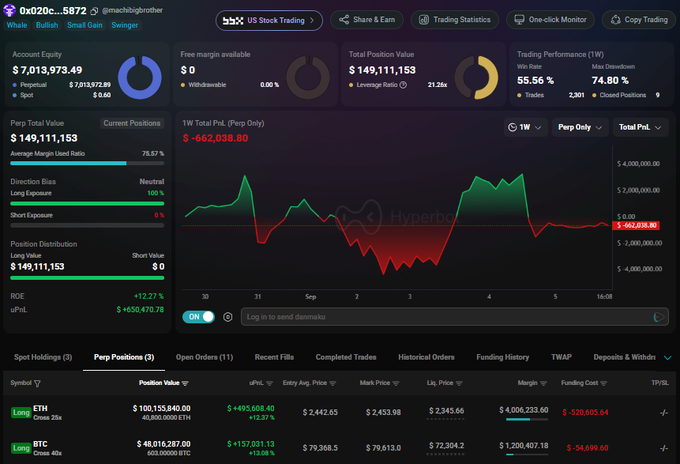This screenshot has height=464, width=680.
Task: Switch to the TWAP tab
Action: tap(561, 357)
